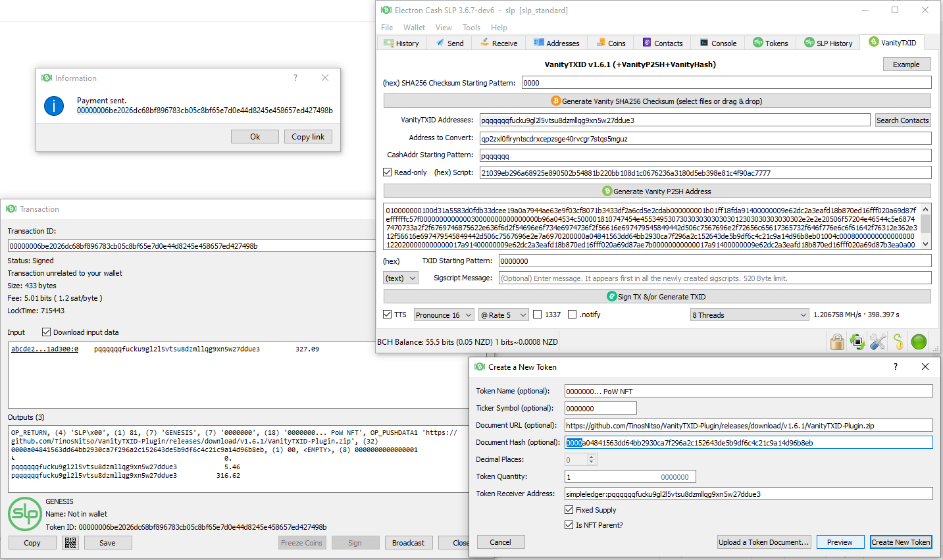Click Copy link in Information dialog
Image resolution: width=943 pixels, height=560 pixels.
(308, 136)
